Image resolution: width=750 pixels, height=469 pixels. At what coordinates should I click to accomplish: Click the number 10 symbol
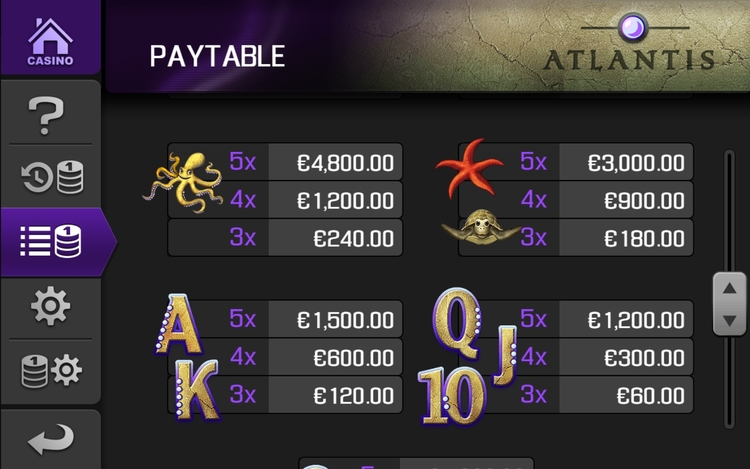click(447, 395)
